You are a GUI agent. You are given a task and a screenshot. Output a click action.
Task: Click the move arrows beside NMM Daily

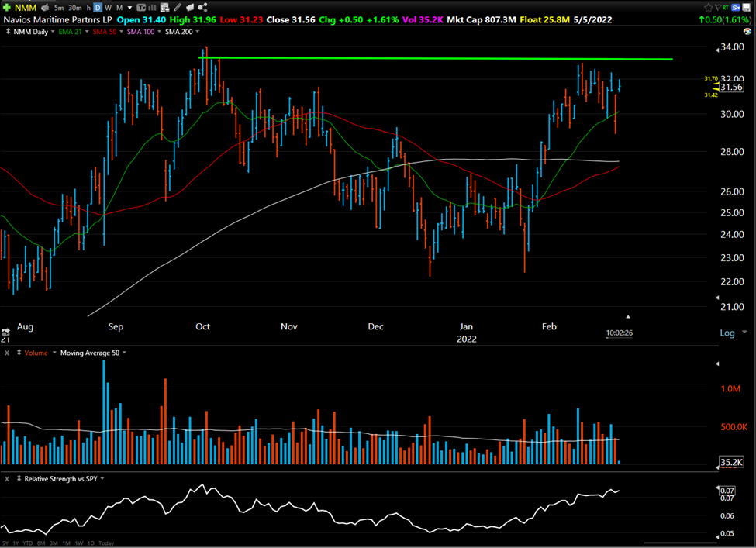pyautogui.click(x=8, y=31)
